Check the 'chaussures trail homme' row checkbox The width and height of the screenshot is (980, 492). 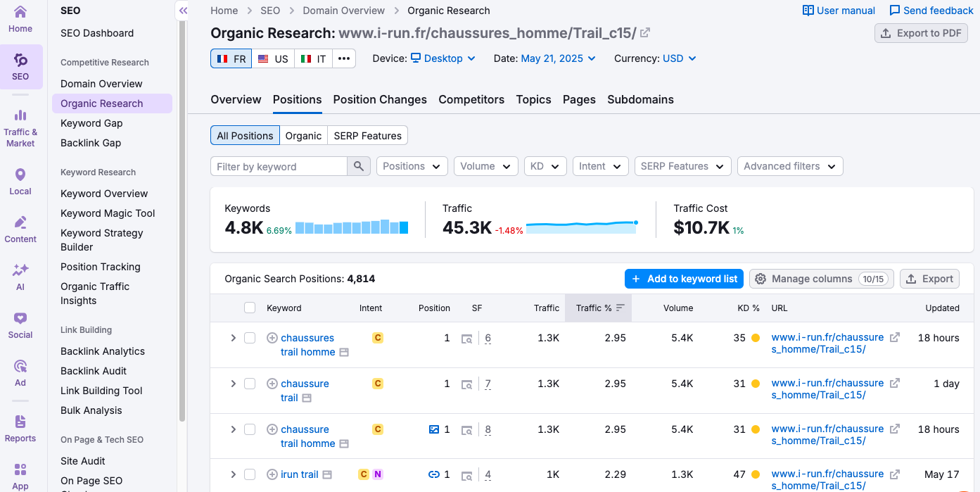tap(250, 338)
